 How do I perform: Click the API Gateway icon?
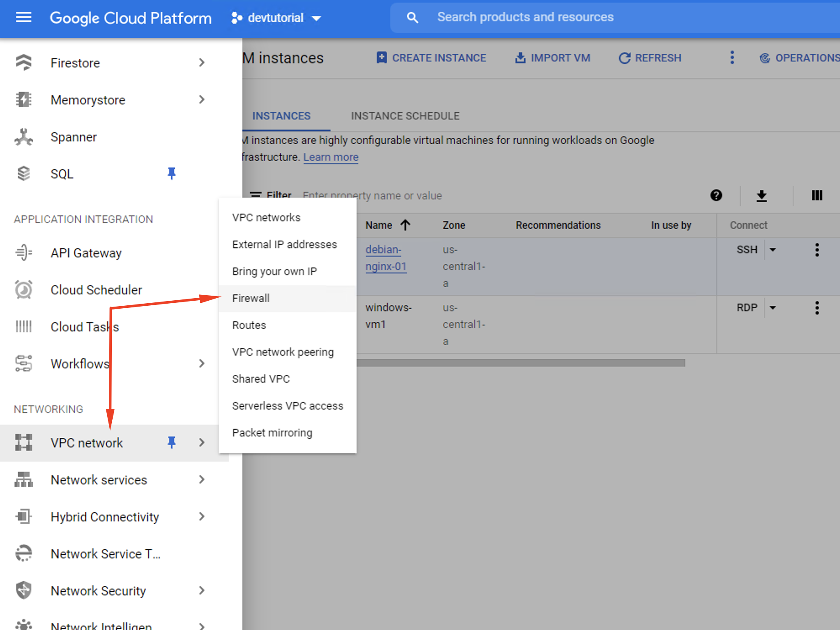pos(24,253)
